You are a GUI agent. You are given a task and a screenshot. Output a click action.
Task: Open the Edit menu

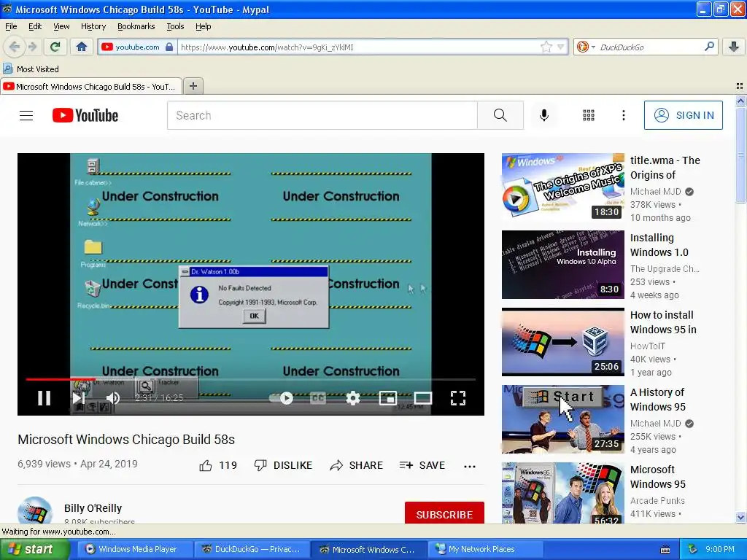pos(35,26)
